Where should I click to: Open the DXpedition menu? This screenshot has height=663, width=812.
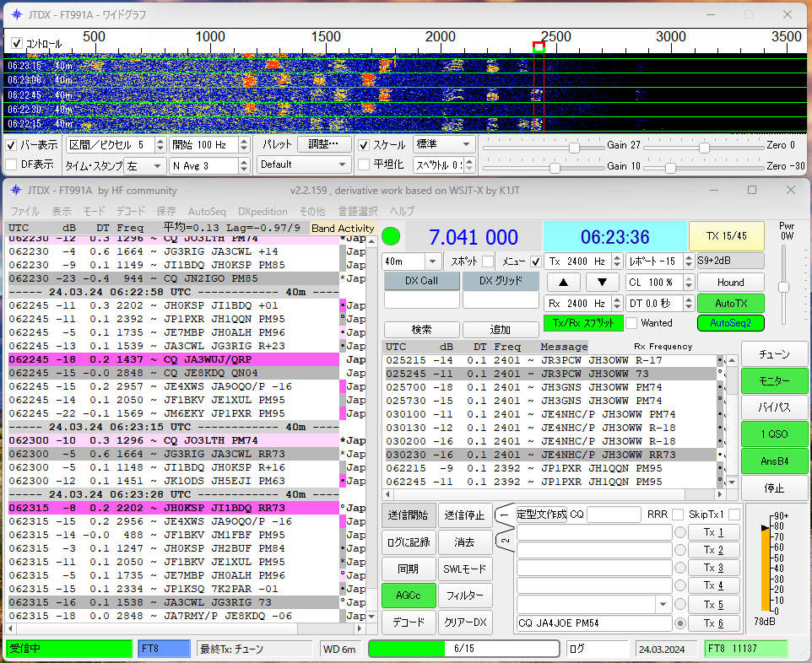pos(263,211)
